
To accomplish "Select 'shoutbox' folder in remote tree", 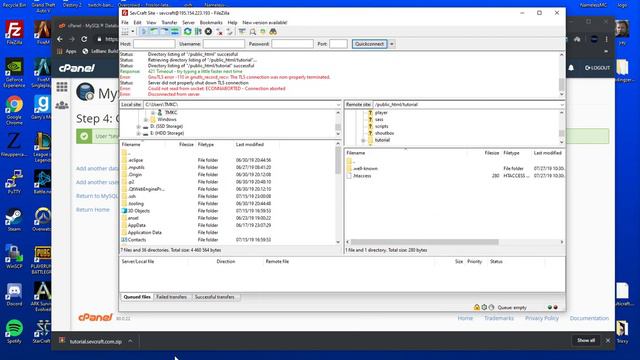I will 384,133.
